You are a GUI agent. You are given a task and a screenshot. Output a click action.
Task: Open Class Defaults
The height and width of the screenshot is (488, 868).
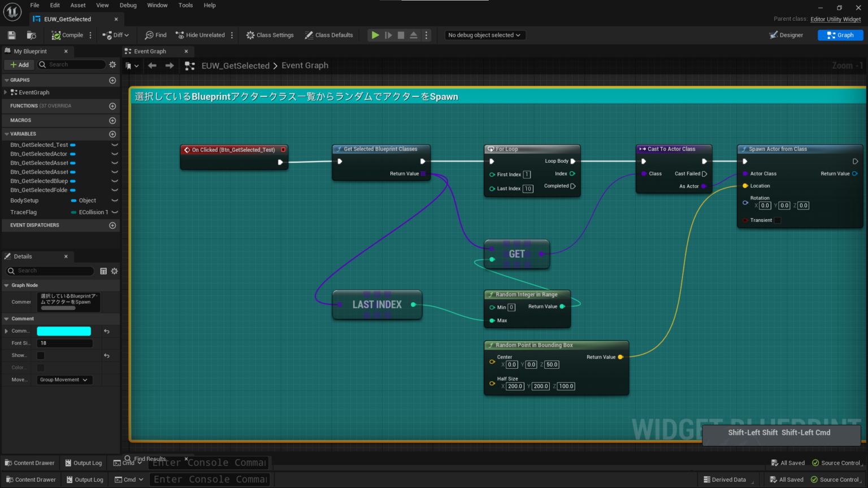[x=329, y=35]
